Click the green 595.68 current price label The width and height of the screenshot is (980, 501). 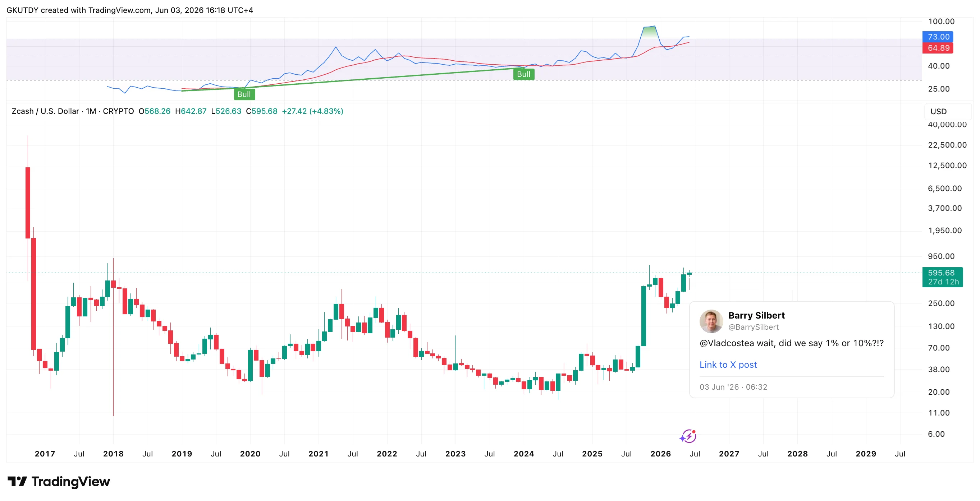pos(942,277)
